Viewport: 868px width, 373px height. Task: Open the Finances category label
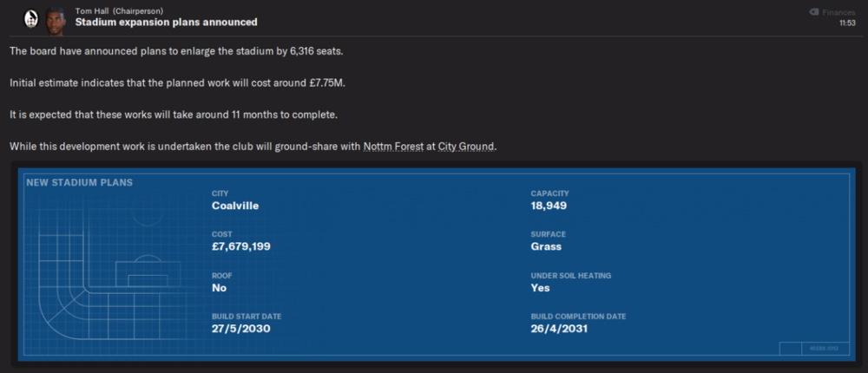pos(838,12)
